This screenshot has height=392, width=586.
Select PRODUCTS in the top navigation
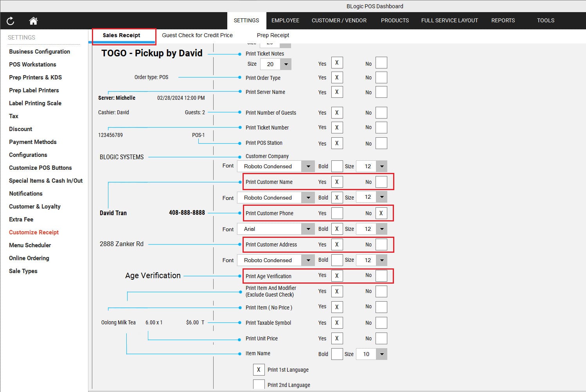[x=395, y=20]
